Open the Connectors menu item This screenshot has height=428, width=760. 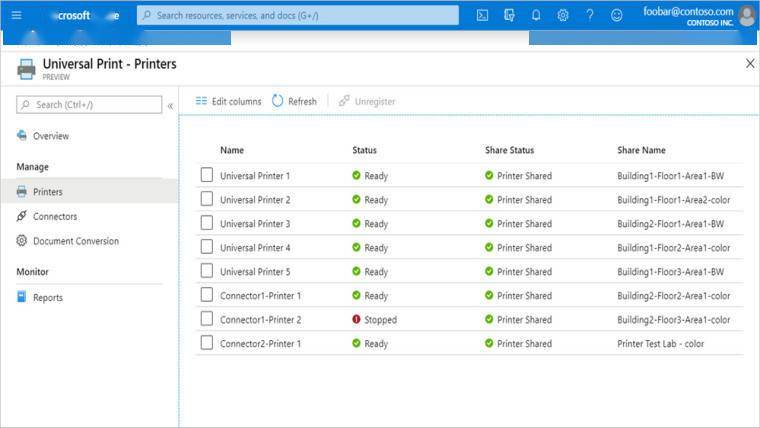click(54, 216)
